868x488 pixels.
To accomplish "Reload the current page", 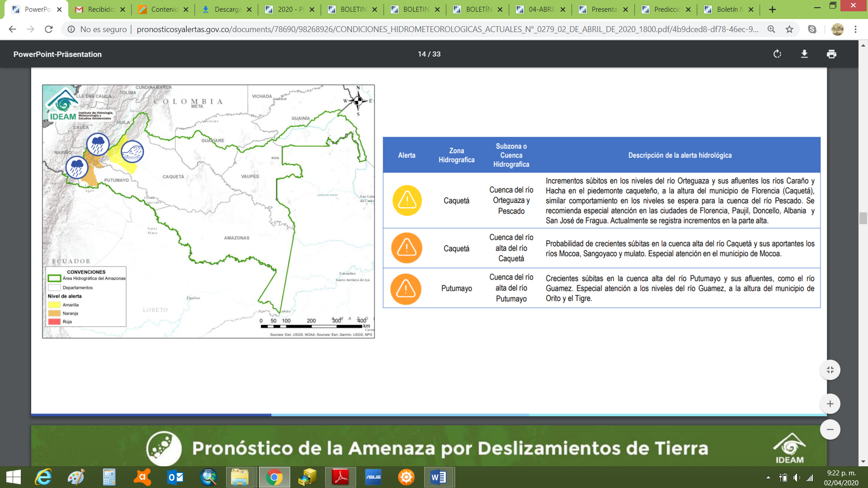I will pos(49,29).
